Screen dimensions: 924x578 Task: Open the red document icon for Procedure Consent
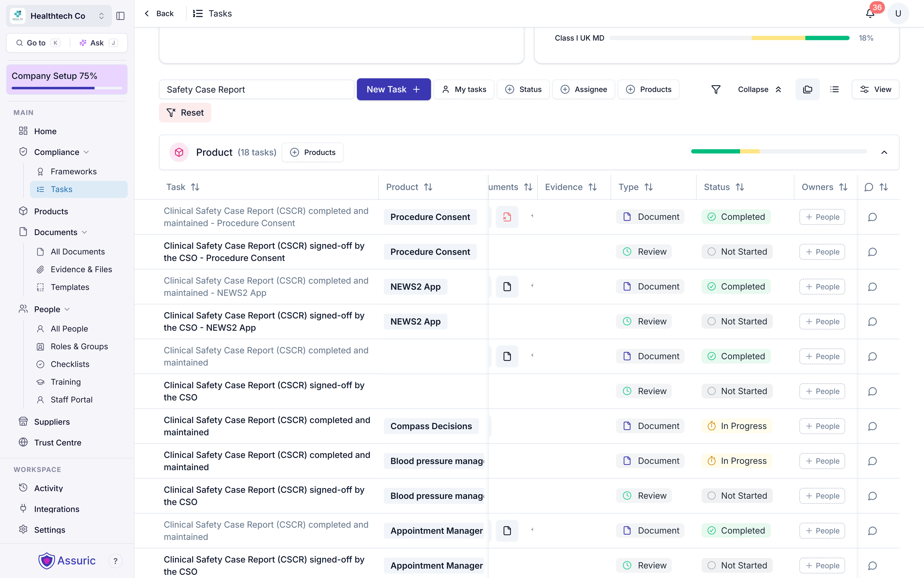coord(507,217)
